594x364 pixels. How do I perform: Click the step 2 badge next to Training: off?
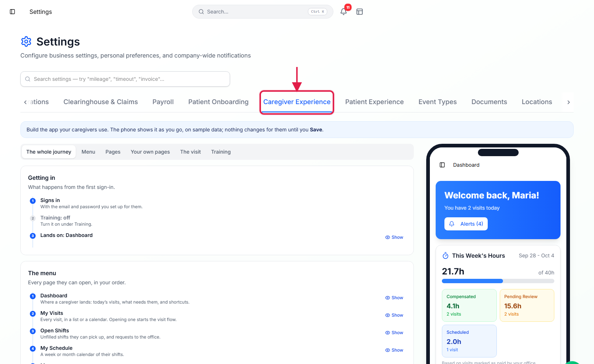click(33, 218)
